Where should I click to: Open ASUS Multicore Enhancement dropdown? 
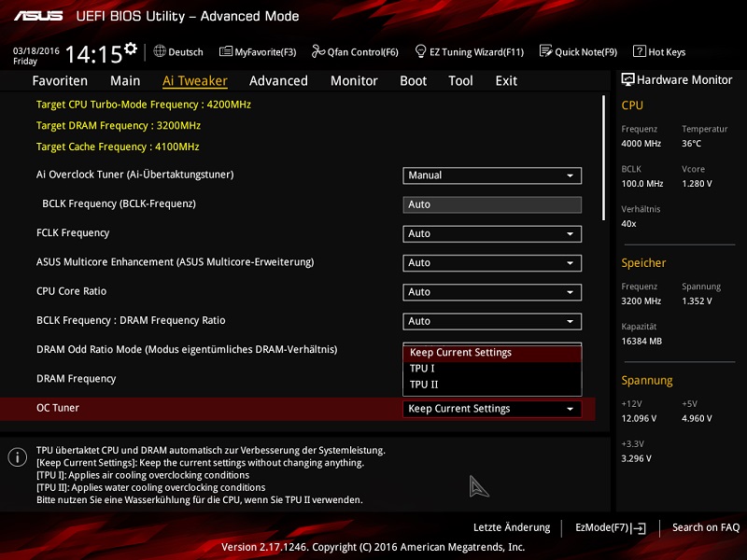pos(492,263)
